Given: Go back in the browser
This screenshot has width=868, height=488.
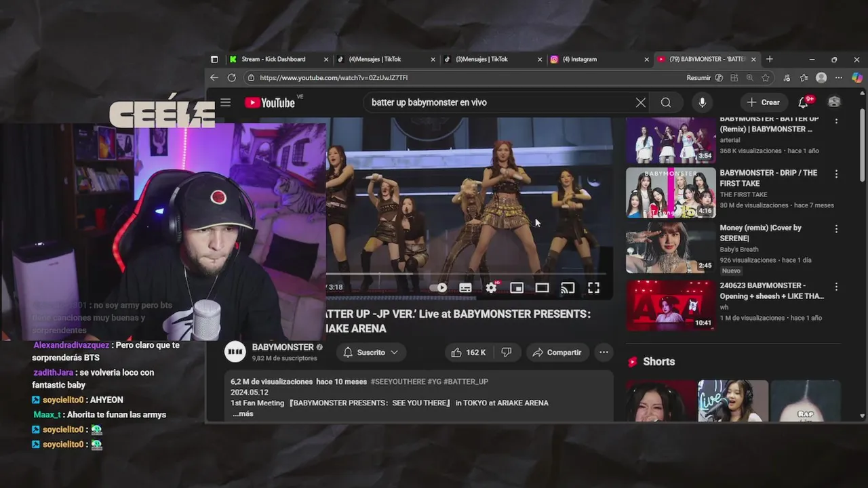Looking at the screenshot, I should tap(214, 78).
